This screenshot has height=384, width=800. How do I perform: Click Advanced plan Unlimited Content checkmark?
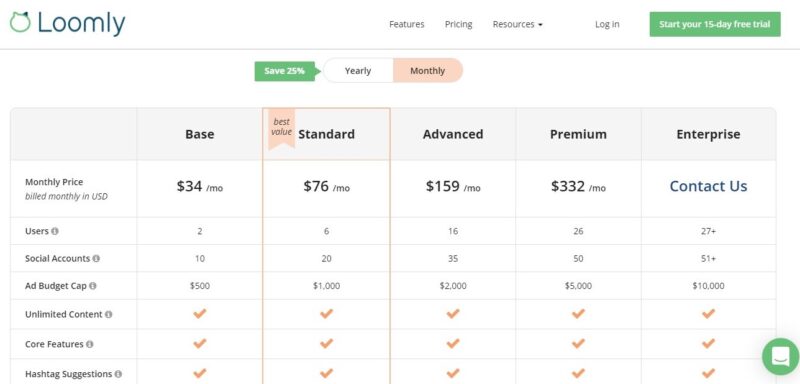point(453,314)
